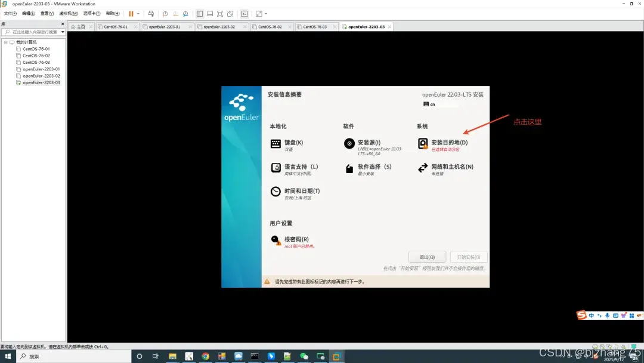Switch to the CentOS-76-01 tab
This screenshot has width=644, height=363.
pos(114,26)
